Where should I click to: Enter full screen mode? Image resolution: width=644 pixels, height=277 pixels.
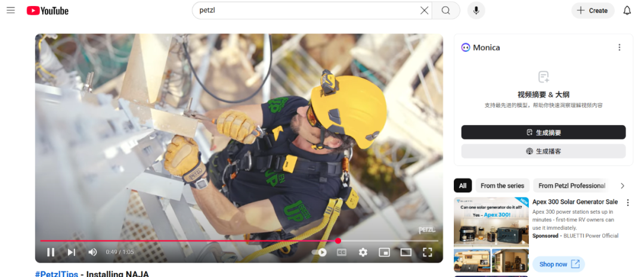(427, 252)
